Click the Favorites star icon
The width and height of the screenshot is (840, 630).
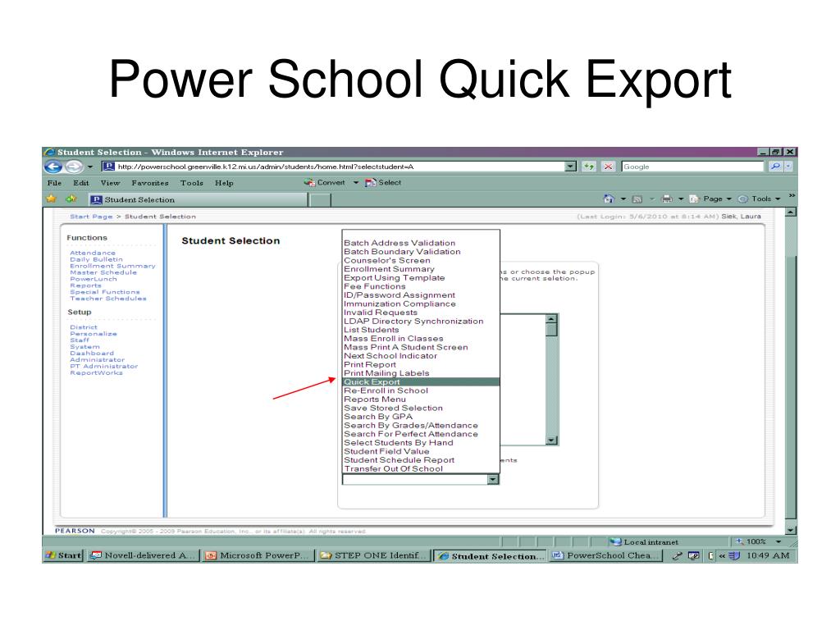(52, 199)
